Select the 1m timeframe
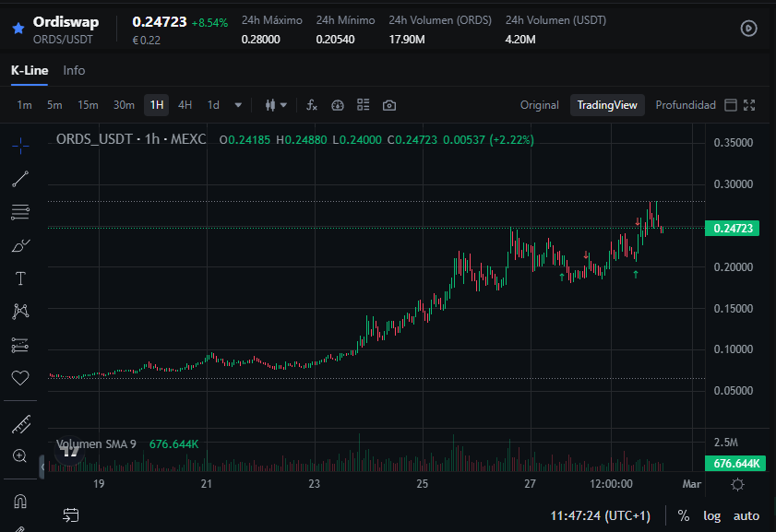The image size is (776, 532). point(24,105)
